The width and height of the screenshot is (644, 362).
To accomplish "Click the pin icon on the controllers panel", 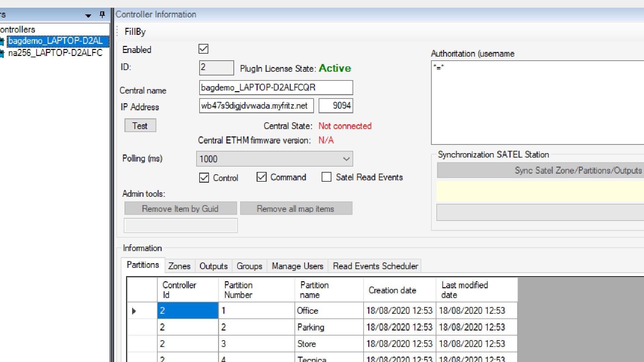I will pyautogui.click(x=102, y=14).
